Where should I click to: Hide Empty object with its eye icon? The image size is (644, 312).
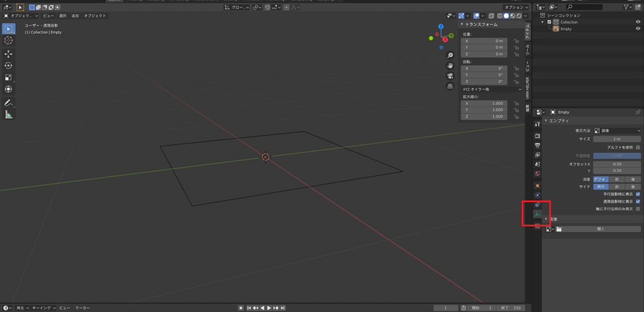pyautogui.click(x=638, y=28)
